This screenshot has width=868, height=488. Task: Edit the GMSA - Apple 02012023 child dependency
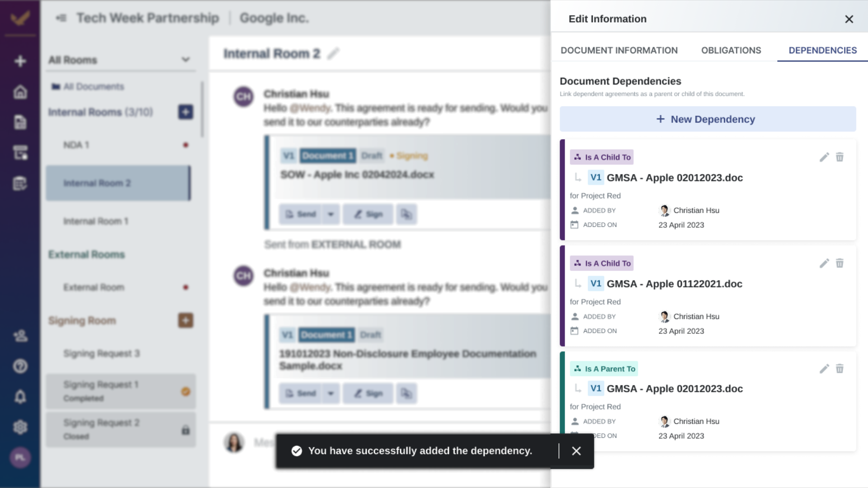click(x=824, y=157)
